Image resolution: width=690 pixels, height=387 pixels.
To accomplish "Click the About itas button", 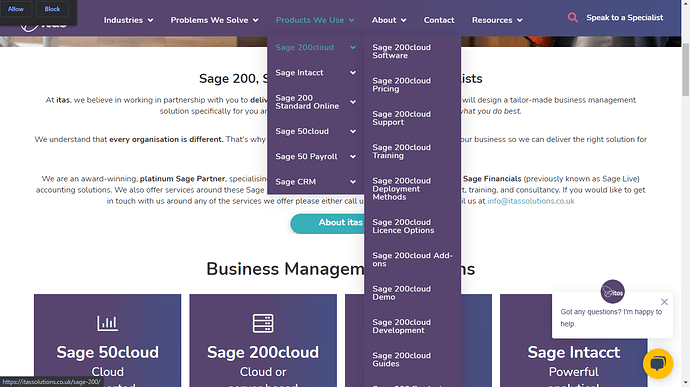I will click(328, 223).
